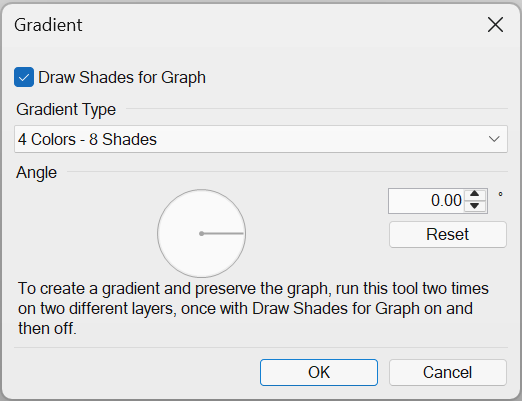
Task: Click the angle dial's needle line
Action: coord(223,234)
